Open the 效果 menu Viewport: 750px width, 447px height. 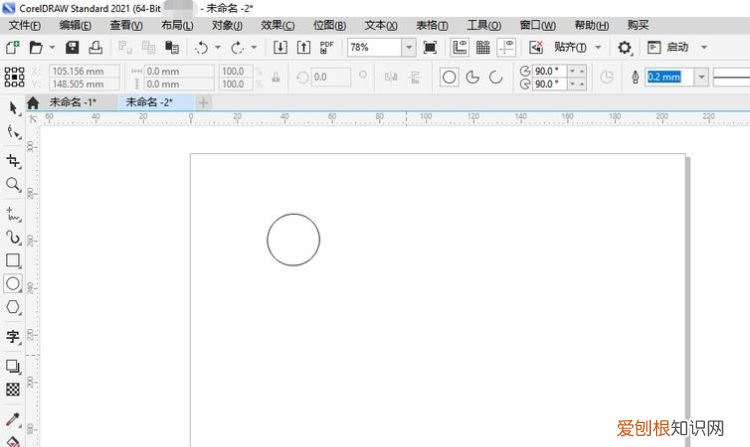click(277, 25)
